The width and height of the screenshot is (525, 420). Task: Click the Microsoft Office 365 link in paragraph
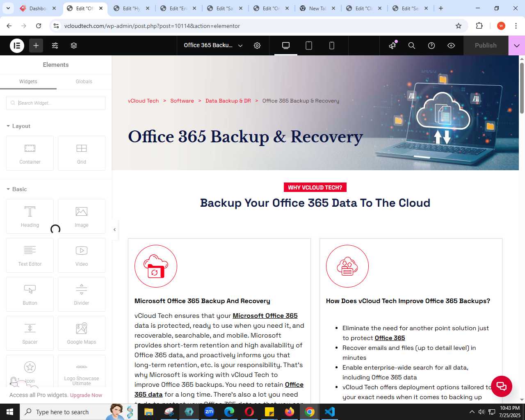click(265, 316)
